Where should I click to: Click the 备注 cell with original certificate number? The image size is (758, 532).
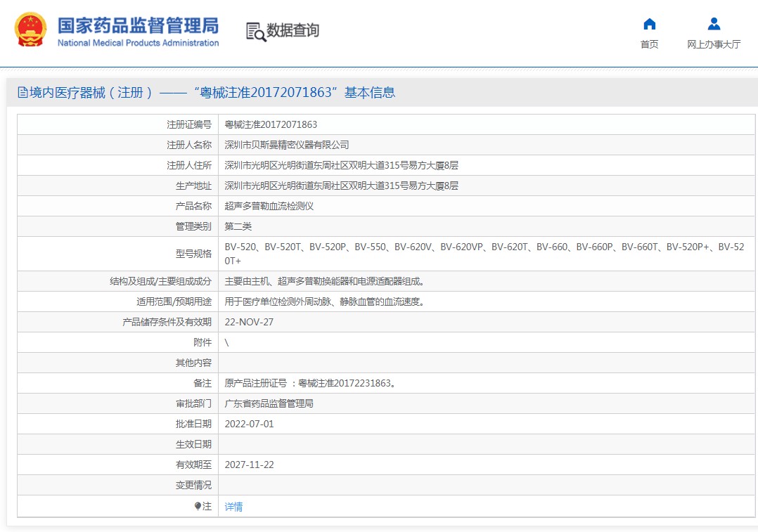310,383
